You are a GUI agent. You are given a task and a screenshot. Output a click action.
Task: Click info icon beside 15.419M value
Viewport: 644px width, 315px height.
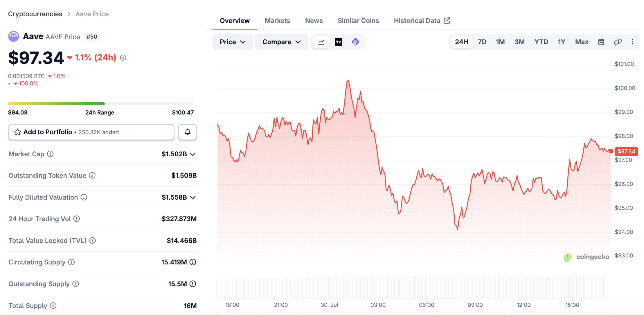point(193,262)
